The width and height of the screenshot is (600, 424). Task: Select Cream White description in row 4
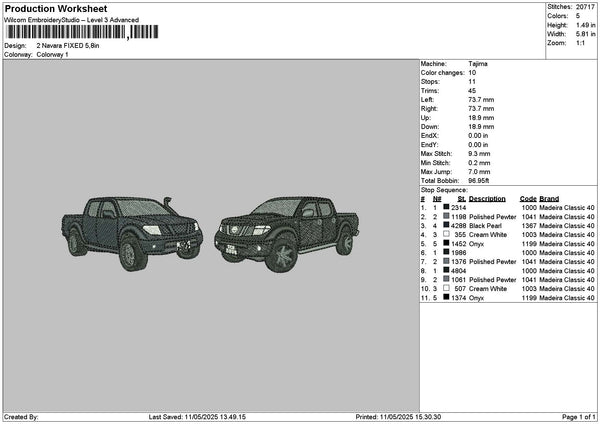(x=488, y=235)
